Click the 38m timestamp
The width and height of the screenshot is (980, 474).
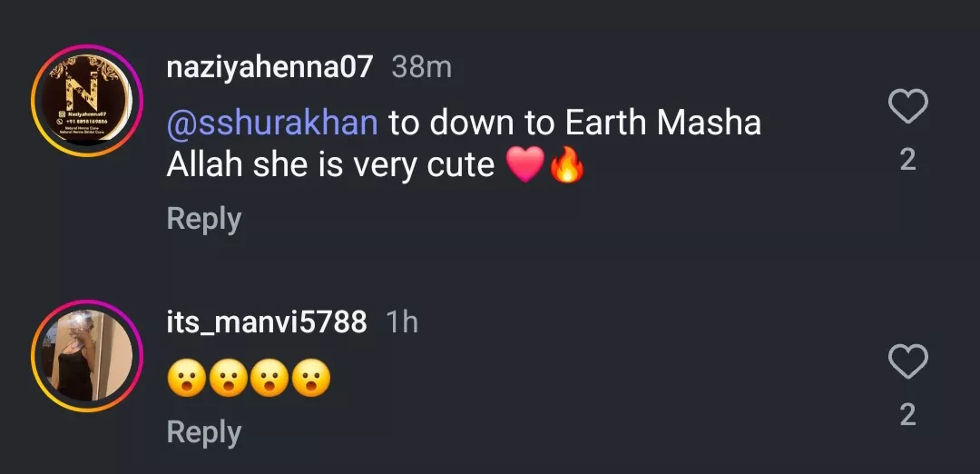coord(421,66)
